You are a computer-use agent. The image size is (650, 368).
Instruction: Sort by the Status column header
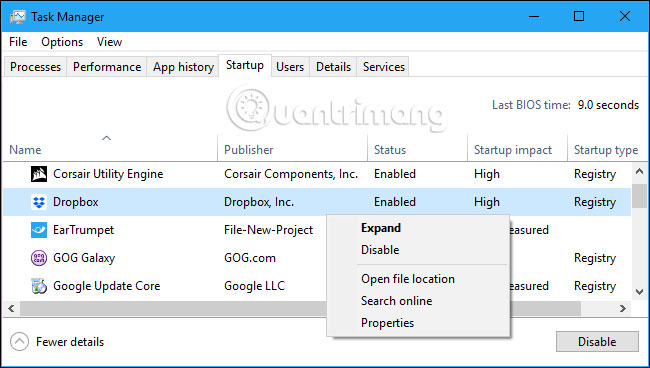(417, 150)
